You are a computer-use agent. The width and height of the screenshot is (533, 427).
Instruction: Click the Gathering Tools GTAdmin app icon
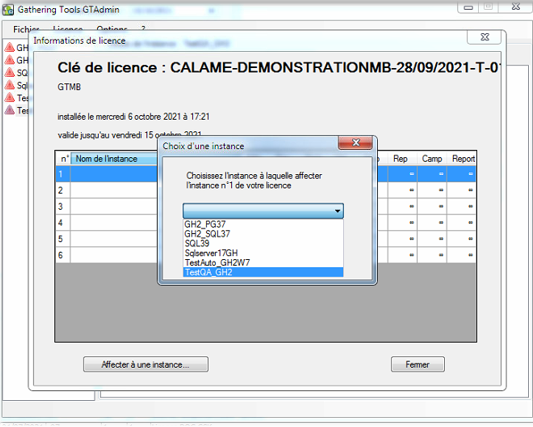pyautogui.click(x=8, y=10)
